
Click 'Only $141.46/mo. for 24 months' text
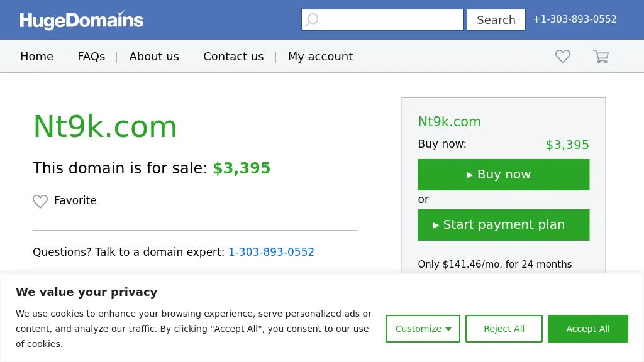(495, 264)
